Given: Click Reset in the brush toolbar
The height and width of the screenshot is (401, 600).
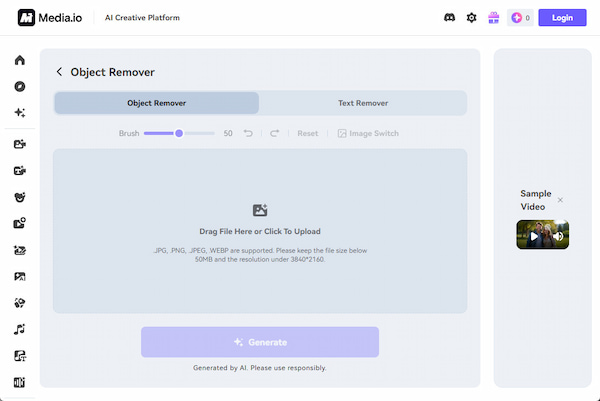Looking at the screenshot, I should pos(308,133).
